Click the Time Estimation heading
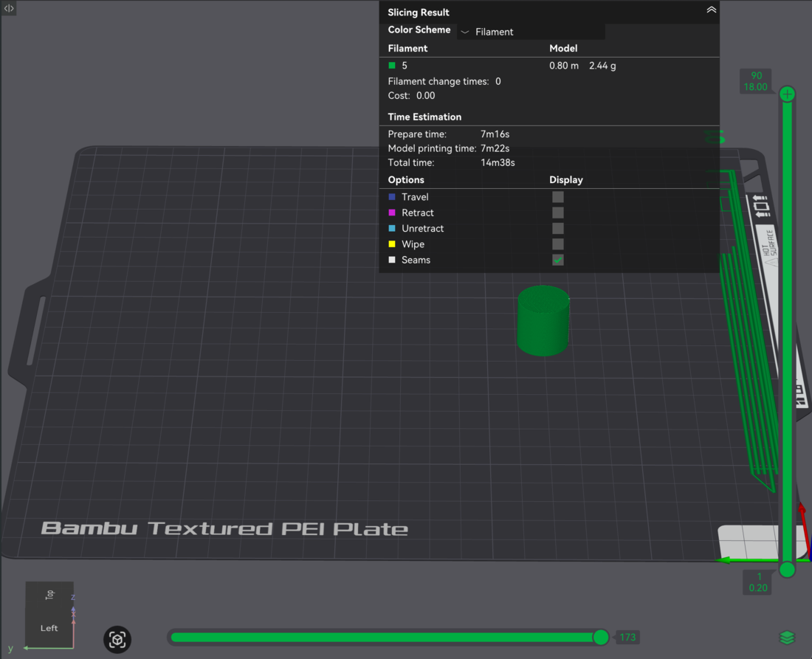The height and width of the screenshot is (659, 812). pyautogui.click(x=424, y=117)
